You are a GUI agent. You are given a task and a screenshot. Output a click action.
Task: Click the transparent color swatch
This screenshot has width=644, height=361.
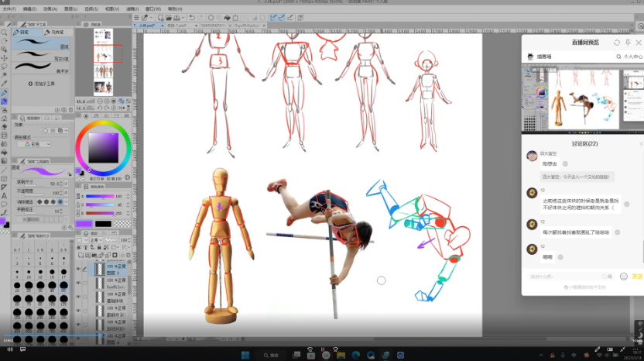coord(122,224)
